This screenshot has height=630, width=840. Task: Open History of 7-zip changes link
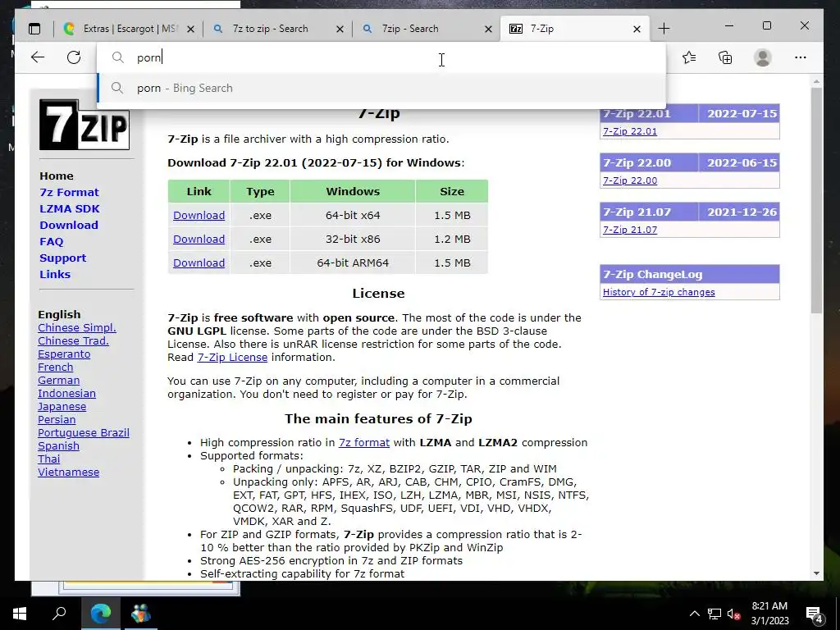659,292
